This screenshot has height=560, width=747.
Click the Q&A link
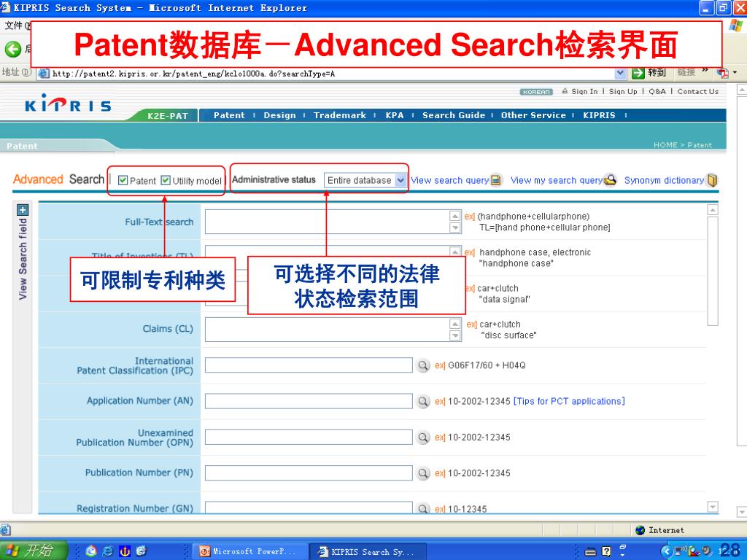657,91
